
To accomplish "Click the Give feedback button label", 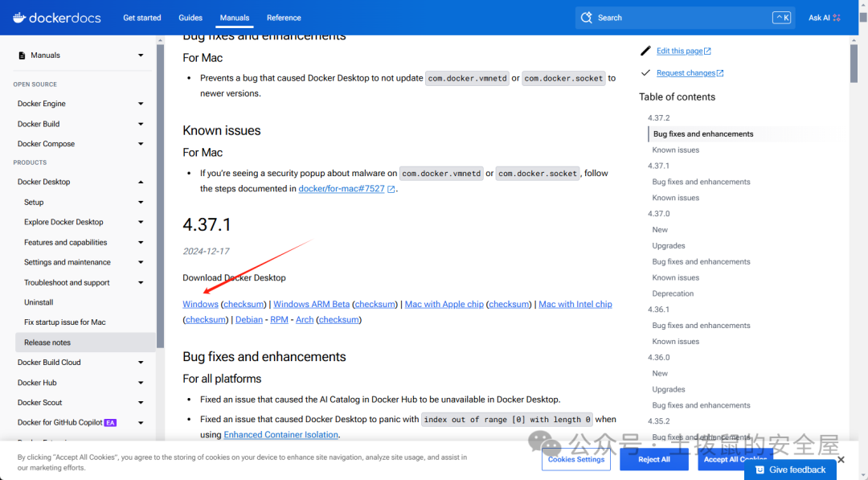I will 797,470.
